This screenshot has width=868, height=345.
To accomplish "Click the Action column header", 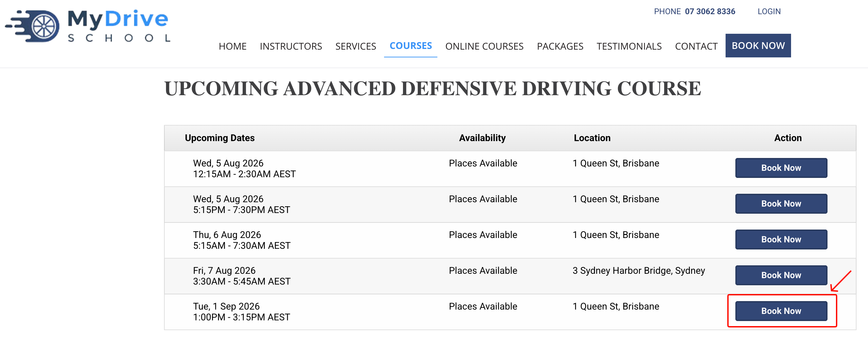I will tap(788, 138).
